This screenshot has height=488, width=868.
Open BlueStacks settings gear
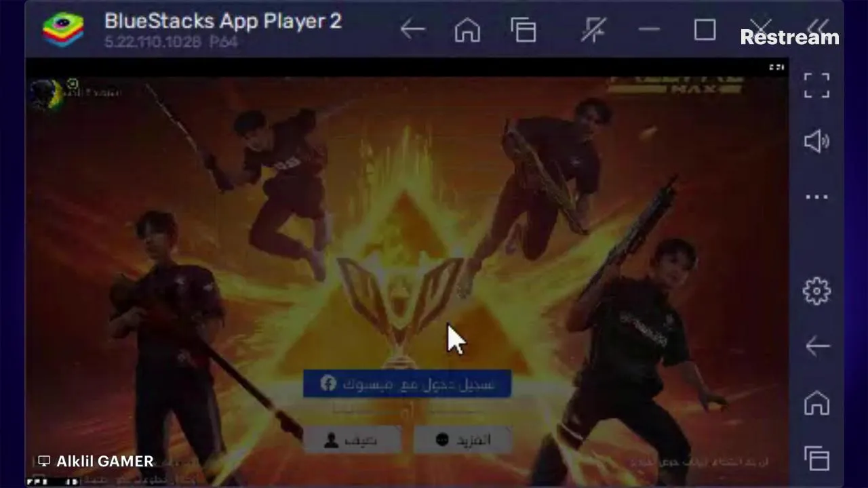pyautogui.click(x=816, y=291)
